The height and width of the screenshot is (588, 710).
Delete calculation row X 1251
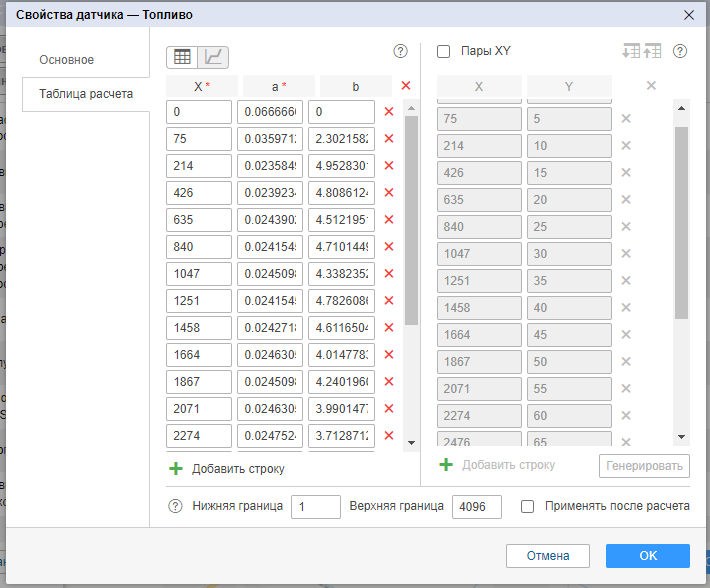tap(389, 301)
